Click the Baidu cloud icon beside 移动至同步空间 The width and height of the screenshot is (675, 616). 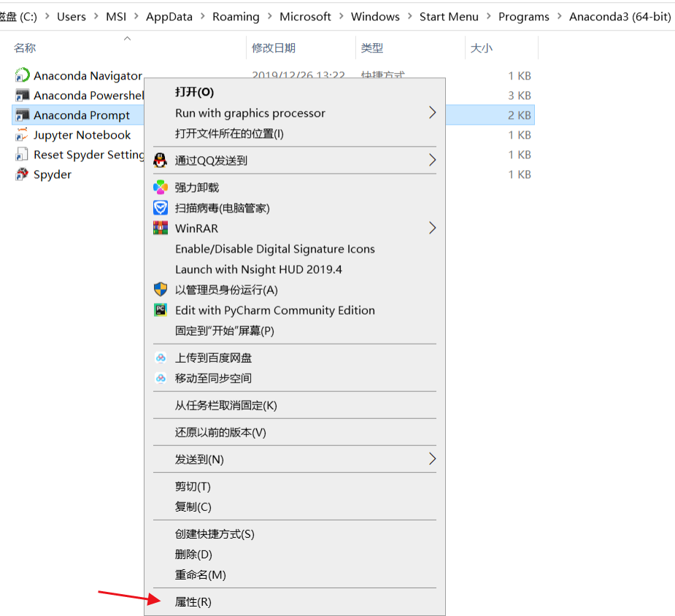tap(160, 378)
